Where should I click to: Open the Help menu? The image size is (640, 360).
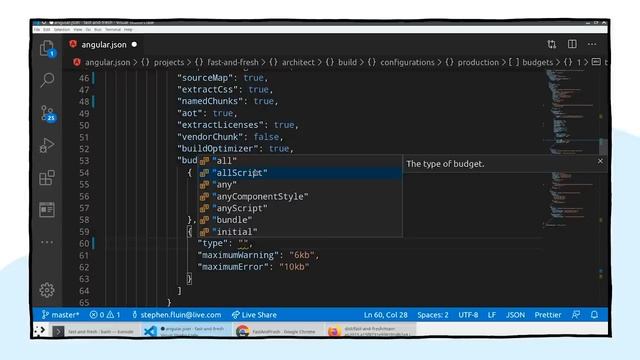[128, 30]
